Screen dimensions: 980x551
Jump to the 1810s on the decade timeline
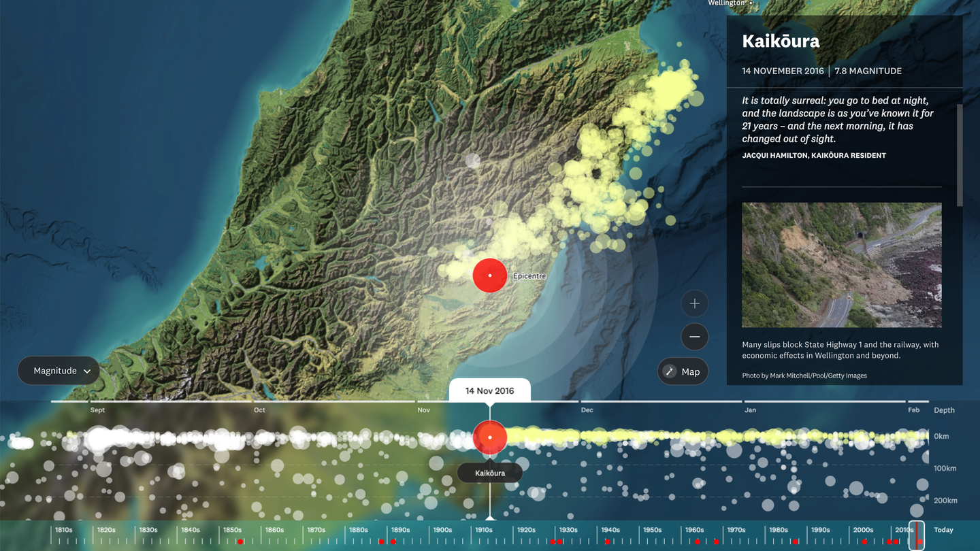coord(64,530)
